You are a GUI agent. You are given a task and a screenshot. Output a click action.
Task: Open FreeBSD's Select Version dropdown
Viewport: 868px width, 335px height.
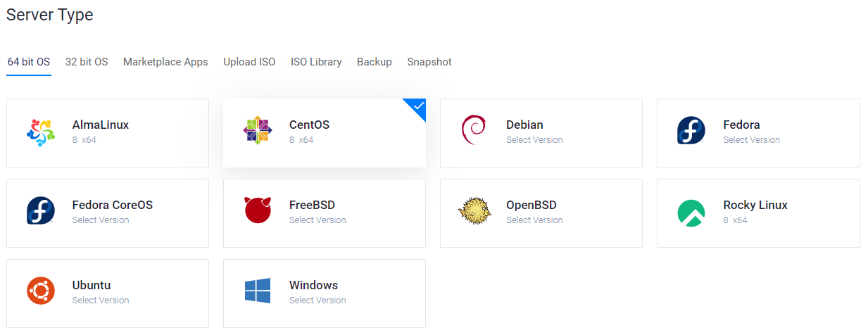point(317,220)
